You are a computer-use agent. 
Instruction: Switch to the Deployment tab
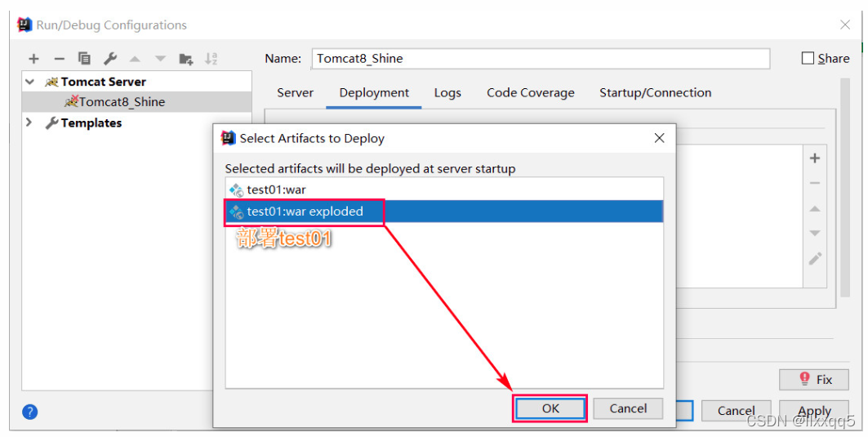[374, 92]
